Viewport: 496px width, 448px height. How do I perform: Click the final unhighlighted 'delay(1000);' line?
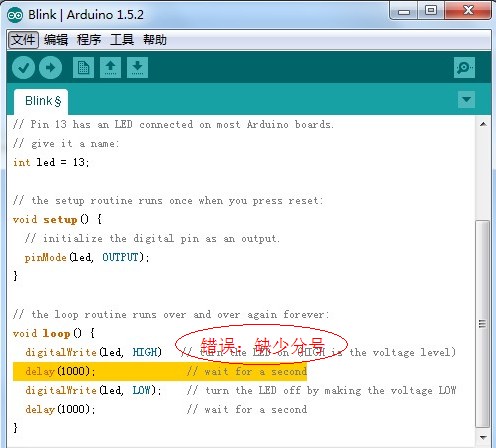point(60,409)
